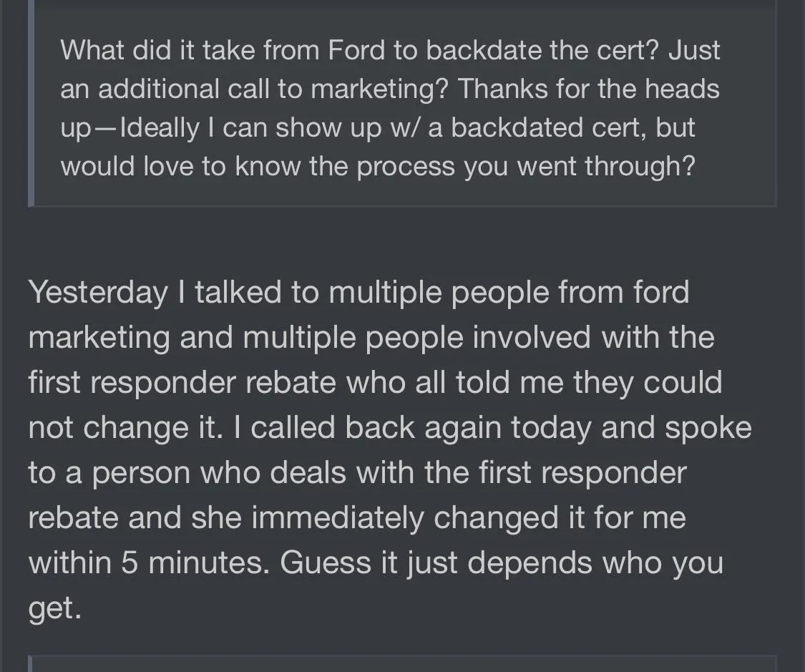
Task: Click the partially visible quote block at bottom
Action: pyautogui.click(x=402, y=663)
